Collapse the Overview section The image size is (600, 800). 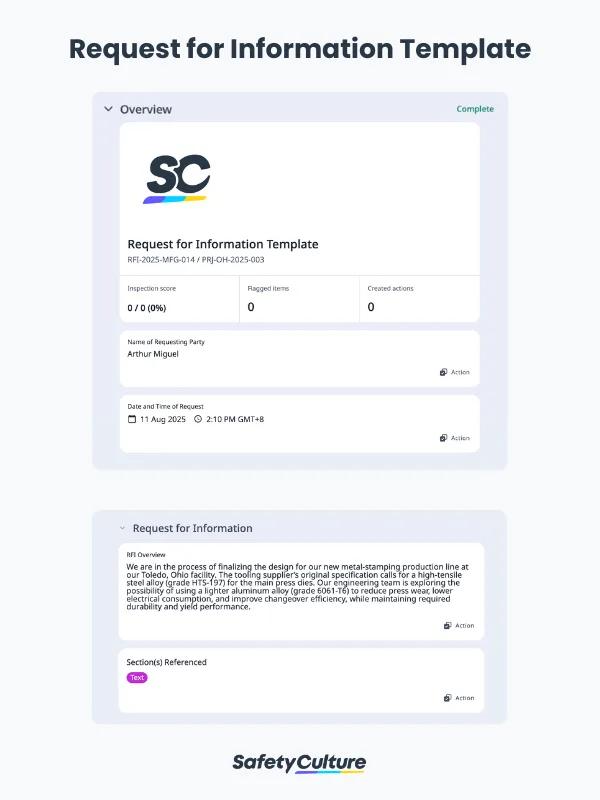tap(108, 108)
